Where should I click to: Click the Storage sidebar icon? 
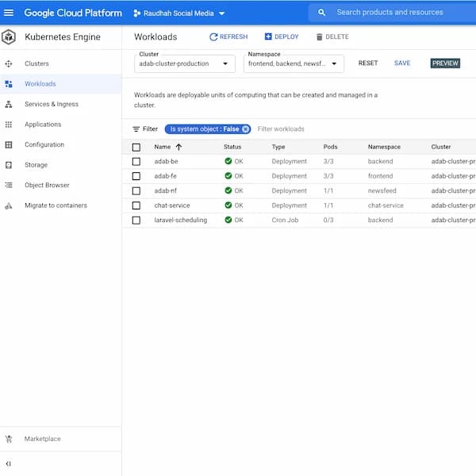[x=9, y=165]
